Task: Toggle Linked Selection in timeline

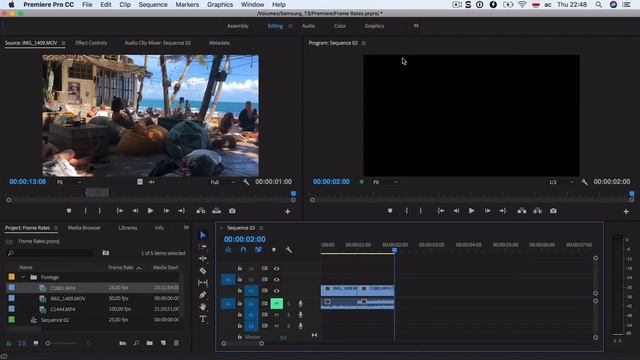Action: pos(258,249)
